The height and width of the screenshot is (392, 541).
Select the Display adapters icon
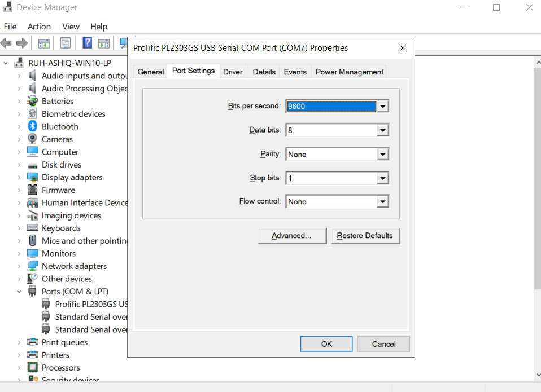pyautogui.click(x=32, y=178)
